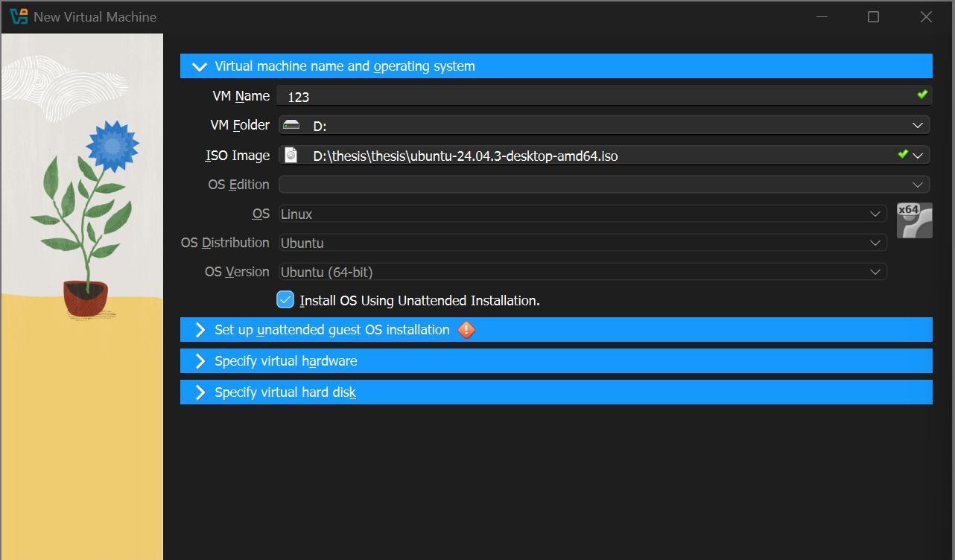This screenshot has height=560, width=955.
Task: Click the VM Folder label
Action: (240, 124)
